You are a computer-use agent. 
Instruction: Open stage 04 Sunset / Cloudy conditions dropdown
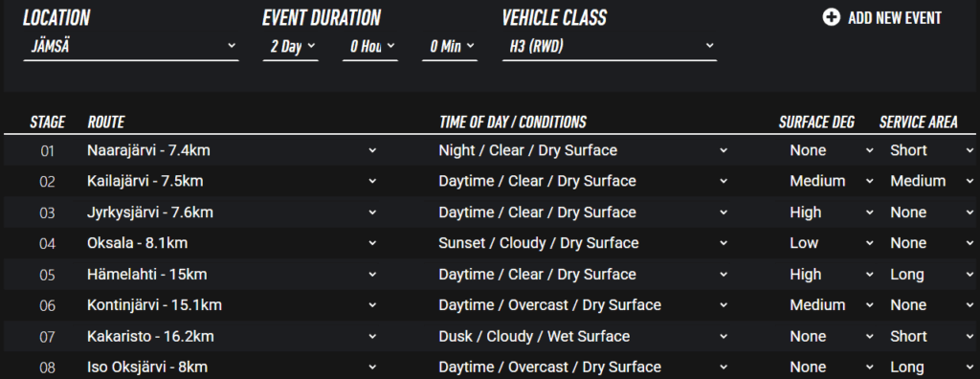(584, 243)
